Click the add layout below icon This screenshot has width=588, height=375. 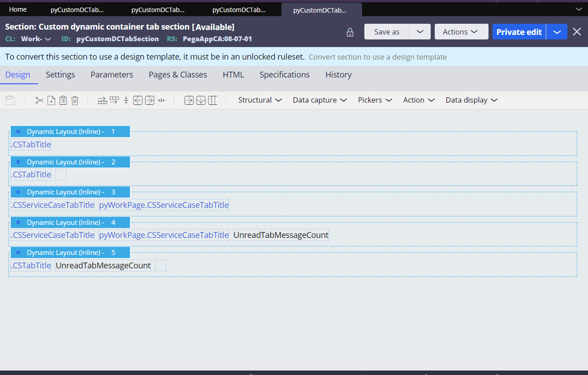pos(201,100)
